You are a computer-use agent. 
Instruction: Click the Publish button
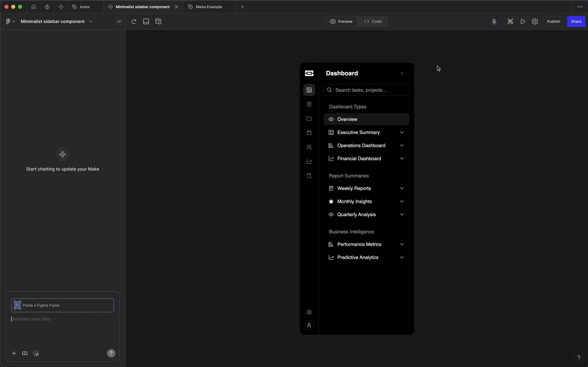pos(553,22)
